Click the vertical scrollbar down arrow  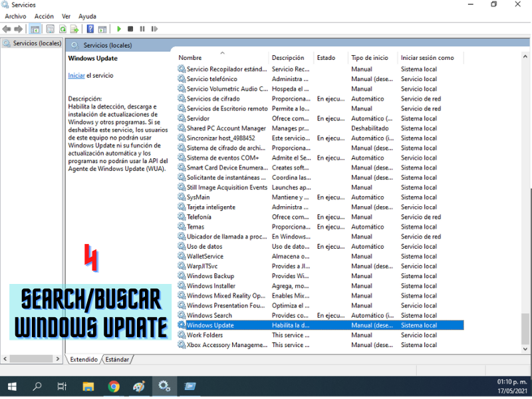pos(525,348)
